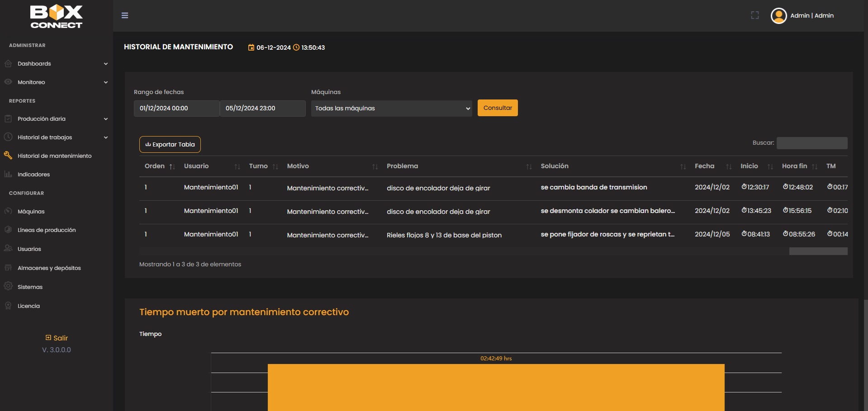The height and width of the screenshot is (411, 868).
Task: Sort table by Fecha column arrows
Action: pos(729,167)
